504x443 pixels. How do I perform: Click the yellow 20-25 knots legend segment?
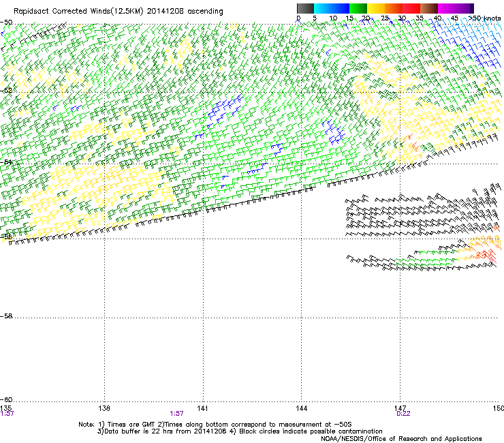(376, 8)
